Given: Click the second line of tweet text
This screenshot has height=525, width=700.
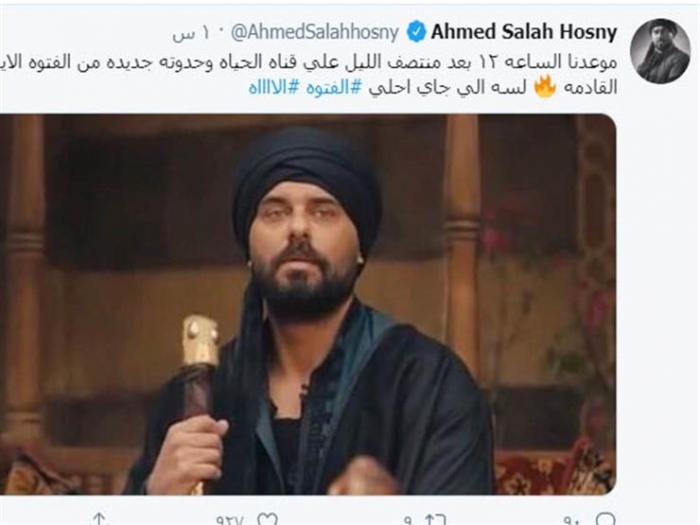Looking at the screenshot, I should click(433, 88).
